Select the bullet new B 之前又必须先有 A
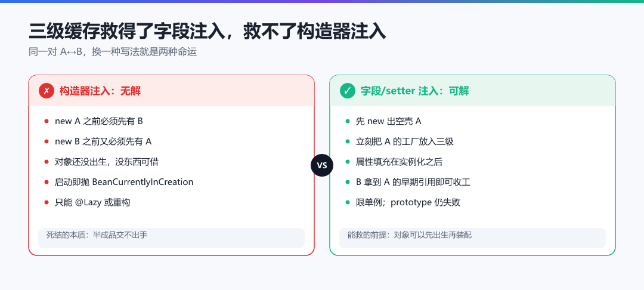 103,141
